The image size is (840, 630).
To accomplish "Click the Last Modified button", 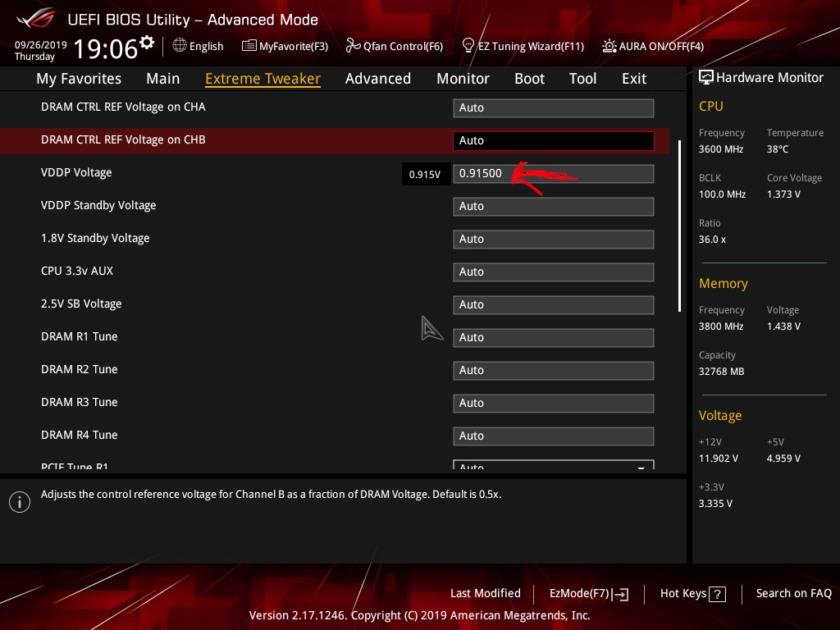I will click(486, 594).
